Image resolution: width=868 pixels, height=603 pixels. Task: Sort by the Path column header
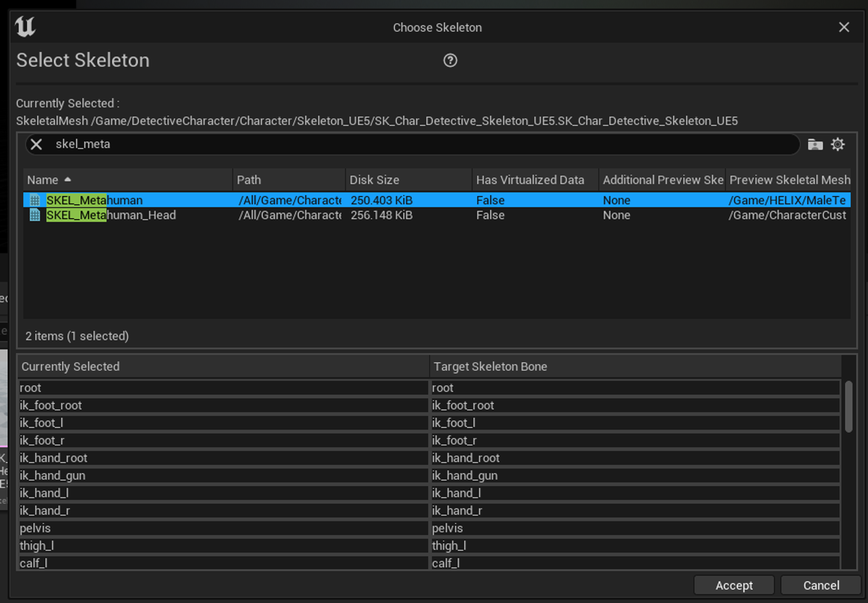point(249,180)
